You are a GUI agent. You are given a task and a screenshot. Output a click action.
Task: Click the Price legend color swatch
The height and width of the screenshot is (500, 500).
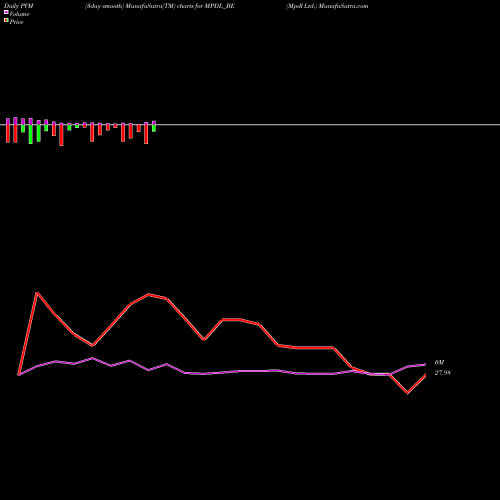pyautogui.click(x=6, y=20)
